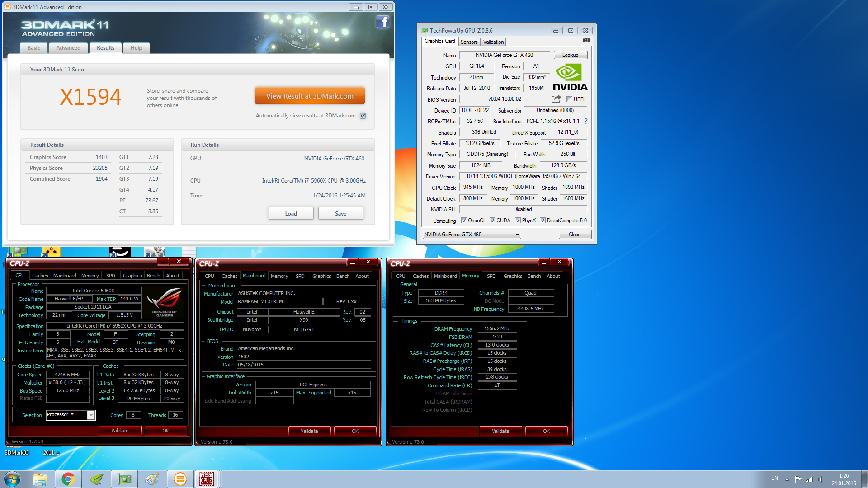The width and height of the screenshot is (868, 488).
Task: Open Bench tab in CPU-Z Mainboard window
Action: click(343, 276)
